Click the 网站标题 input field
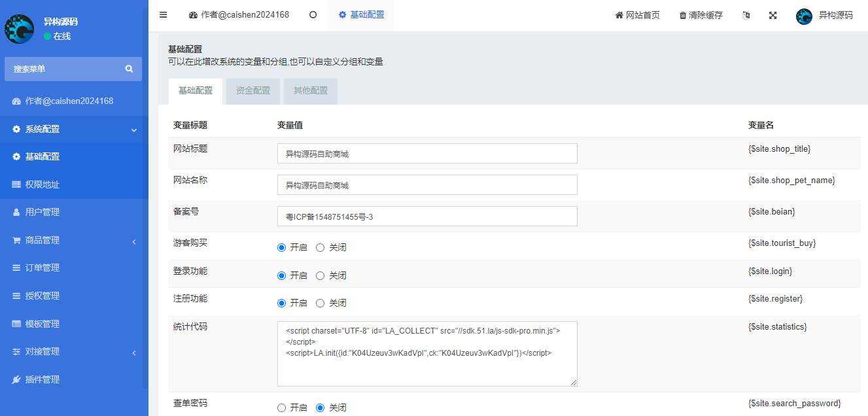This screenshot has height=416, width=868. (427, 154)
